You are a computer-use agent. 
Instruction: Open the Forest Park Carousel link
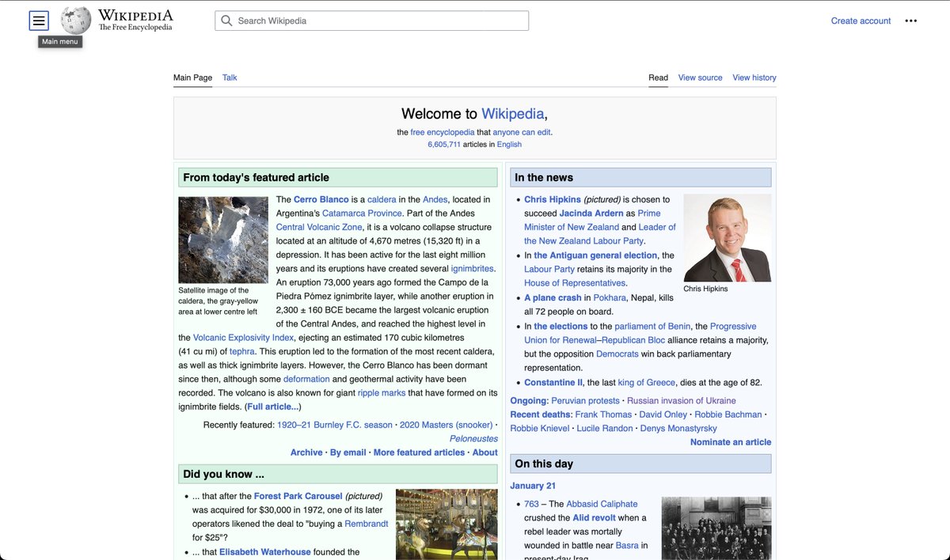pos(298,496)
